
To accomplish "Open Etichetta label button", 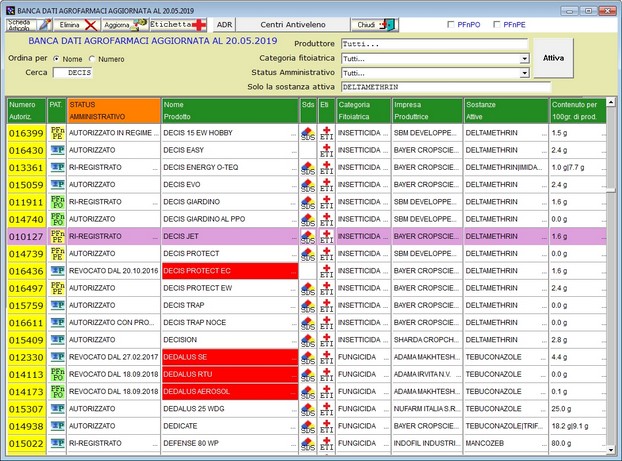I will point(178,25).
